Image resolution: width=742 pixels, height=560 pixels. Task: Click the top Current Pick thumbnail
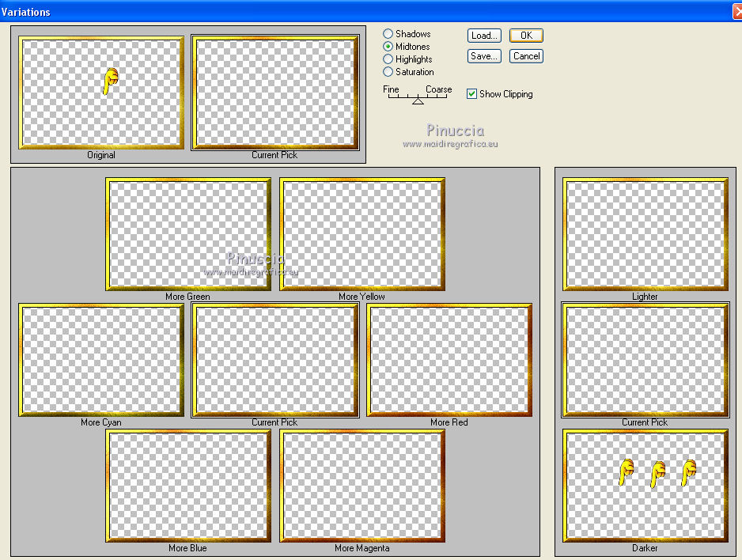click(x=275, y=93)
